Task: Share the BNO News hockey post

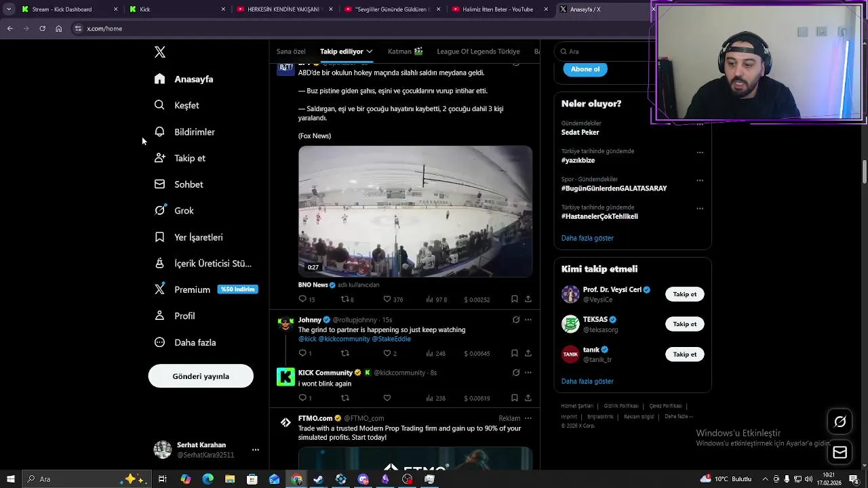Action: point(528,299)
